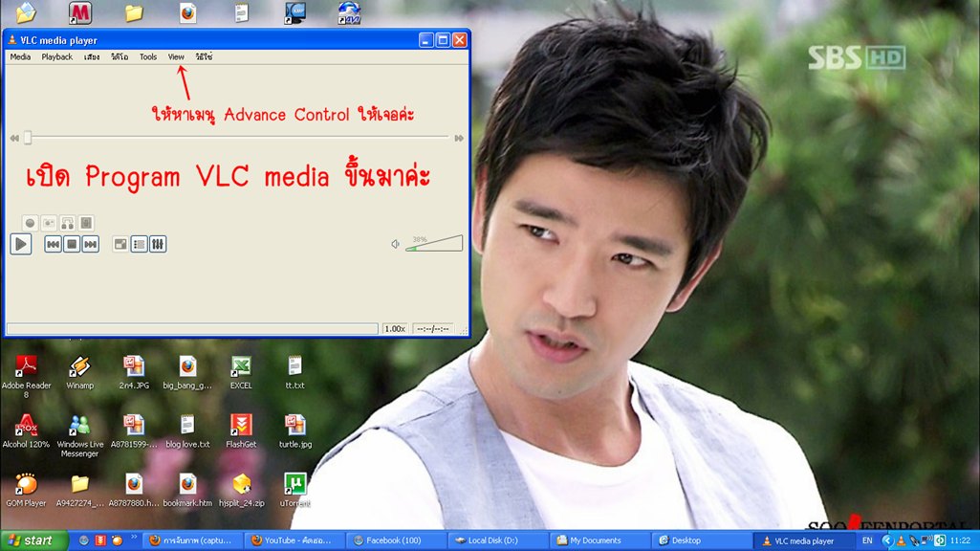
Task: Select the bookmark.htm desktop file
Action: 187,491
